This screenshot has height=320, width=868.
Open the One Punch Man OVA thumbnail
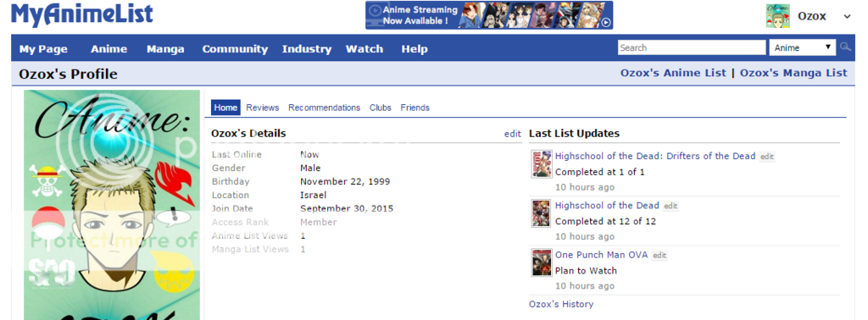[x=542, y=262]
